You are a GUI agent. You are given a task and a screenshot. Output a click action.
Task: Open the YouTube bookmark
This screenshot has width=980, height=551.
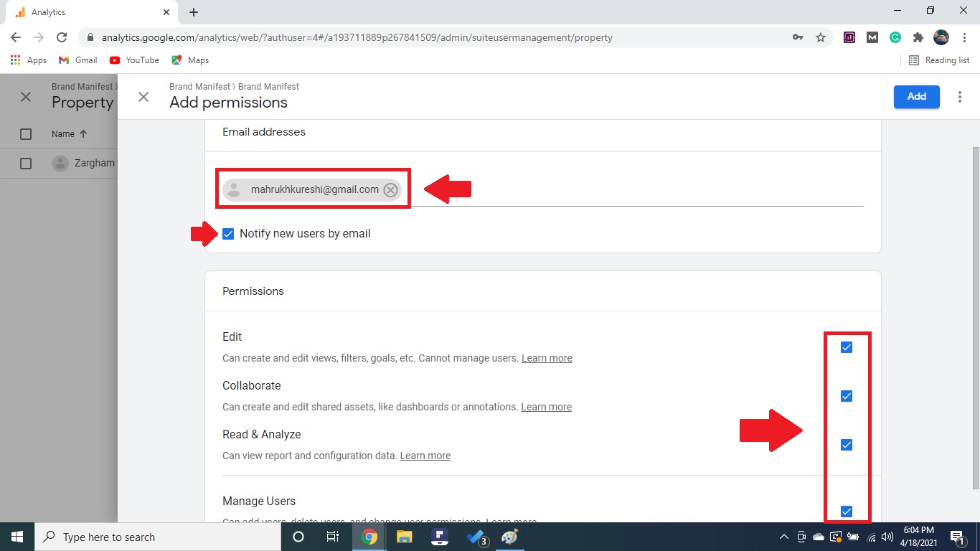(134, 60)
